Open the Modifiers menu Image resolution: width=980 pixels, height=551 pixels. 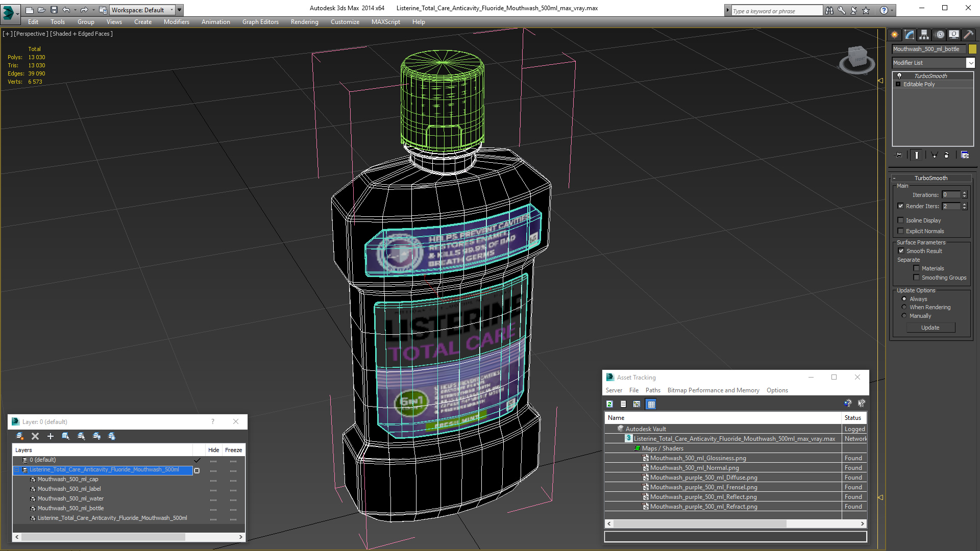click(177, 22)
